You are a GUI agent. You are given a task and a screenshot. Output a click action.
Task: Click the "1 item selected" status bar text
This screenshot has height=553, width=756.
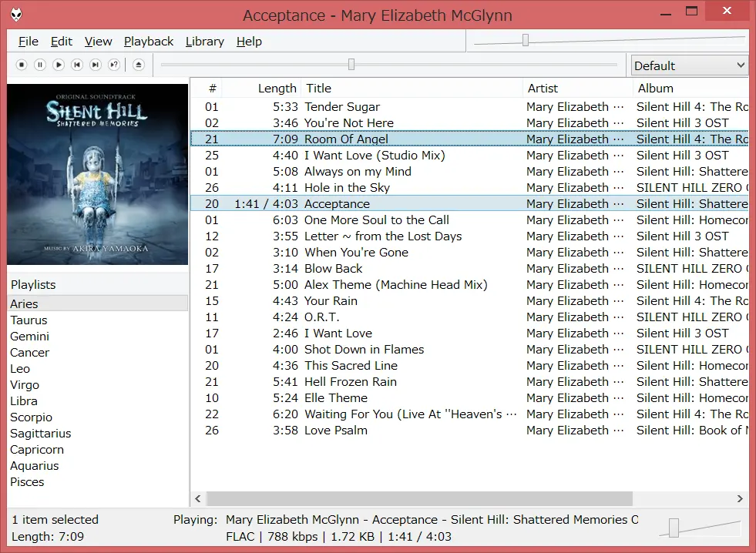[55, 520]
